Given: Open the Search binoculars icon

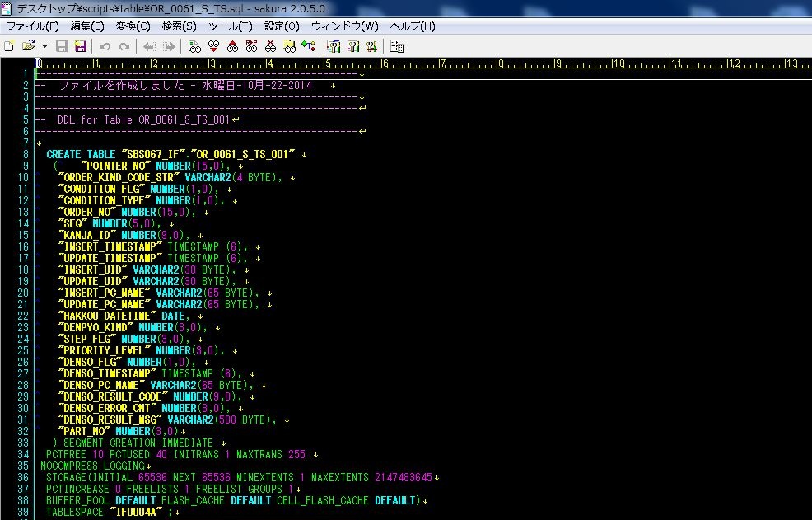Looking at the screenshot, I should pos(194,46).
